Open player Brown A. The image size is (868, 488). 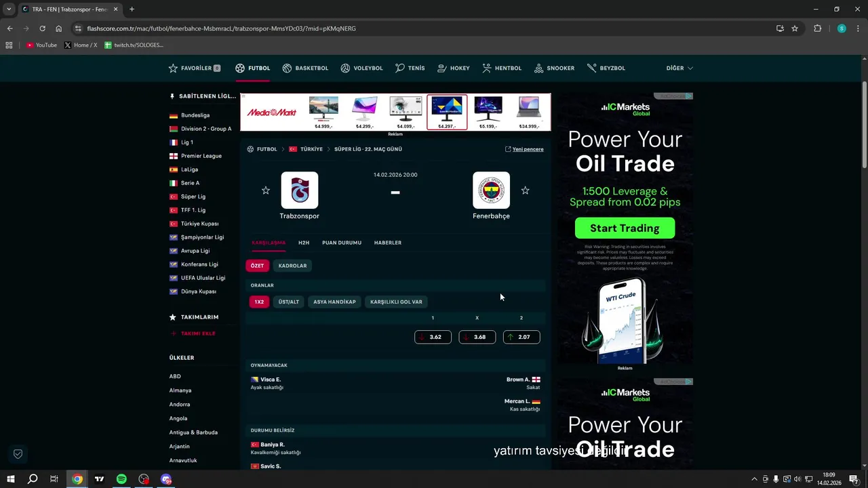(518, 380)
